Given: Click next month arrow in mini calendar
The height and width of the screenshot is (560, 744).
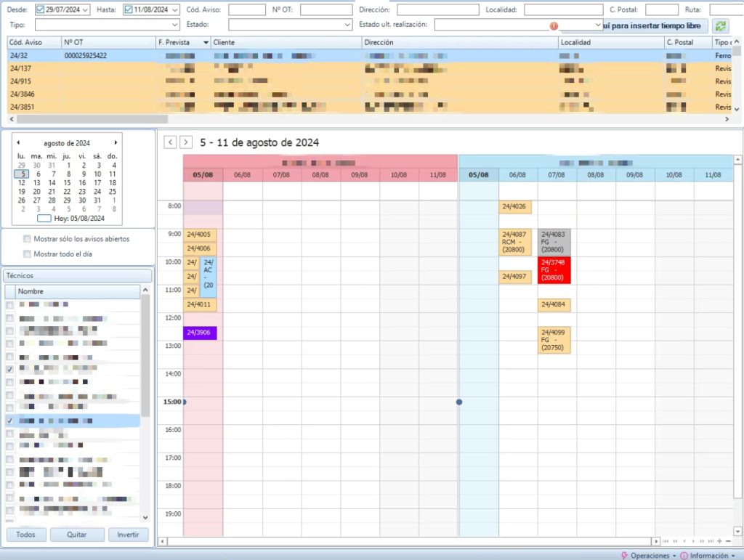Looking at the screenshot, I should coord(116,143).
